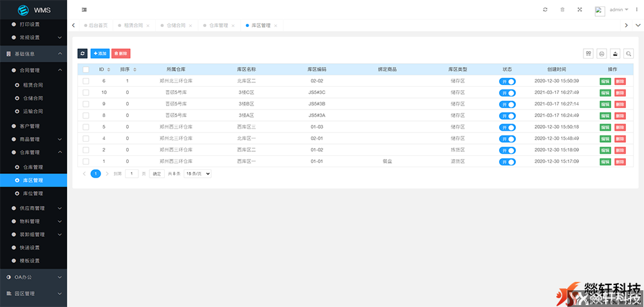This screenshot has width=644, height=307.
Task: Click the print table icon
Action: (x=601, y=54)
